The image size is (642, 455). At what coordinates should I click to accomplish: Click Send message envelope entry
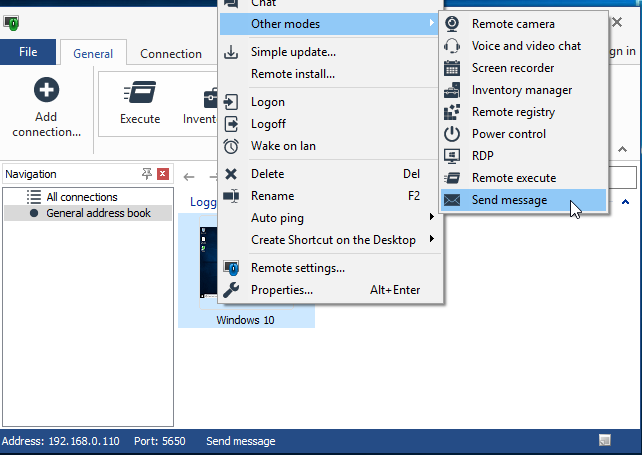[x=509, y=200]
